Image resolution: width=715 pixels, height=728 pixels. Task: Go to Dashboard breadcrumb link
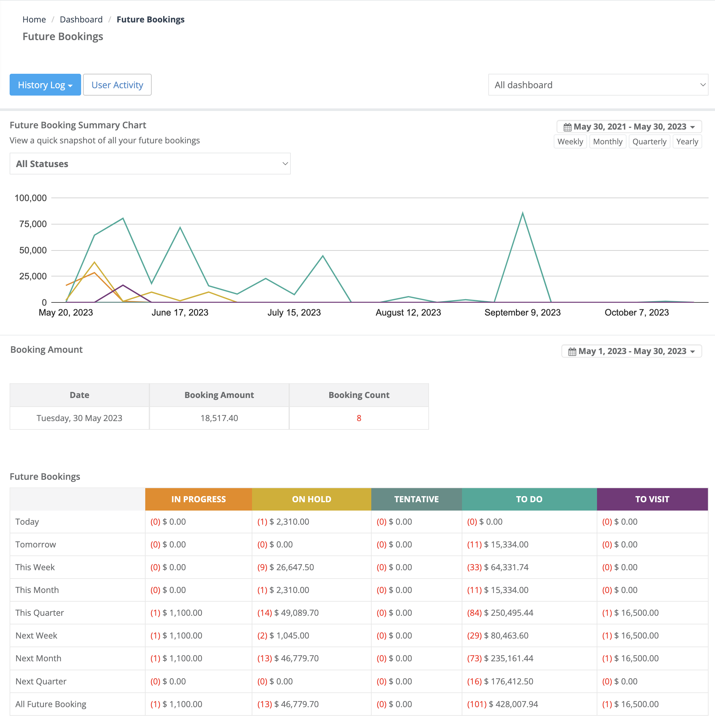pos(81,20)
